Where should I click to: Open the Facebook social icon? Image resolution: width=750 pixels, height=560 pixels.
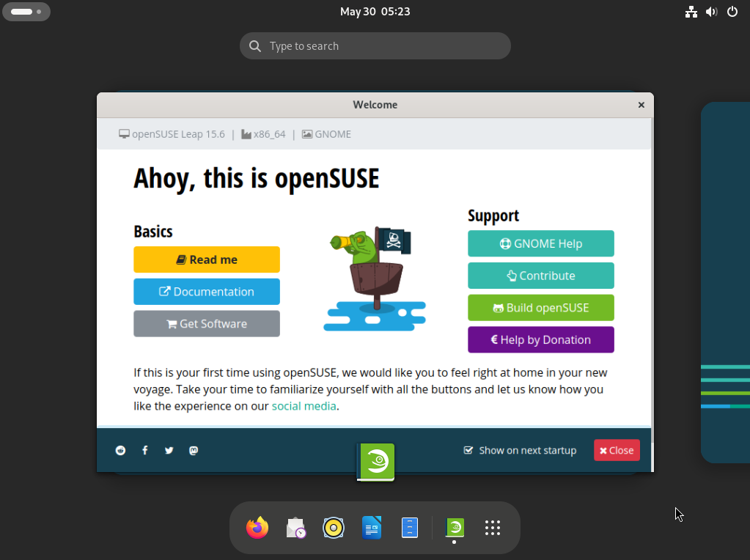tap(145, 450)
